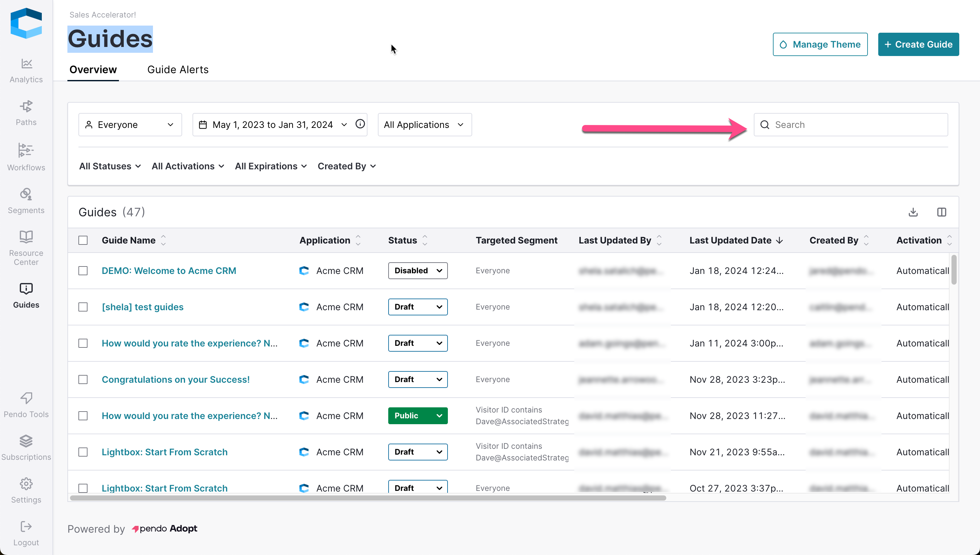Open the All Statuses filter
The width and height of the screenshot is (980, 555).
[110, 166]
